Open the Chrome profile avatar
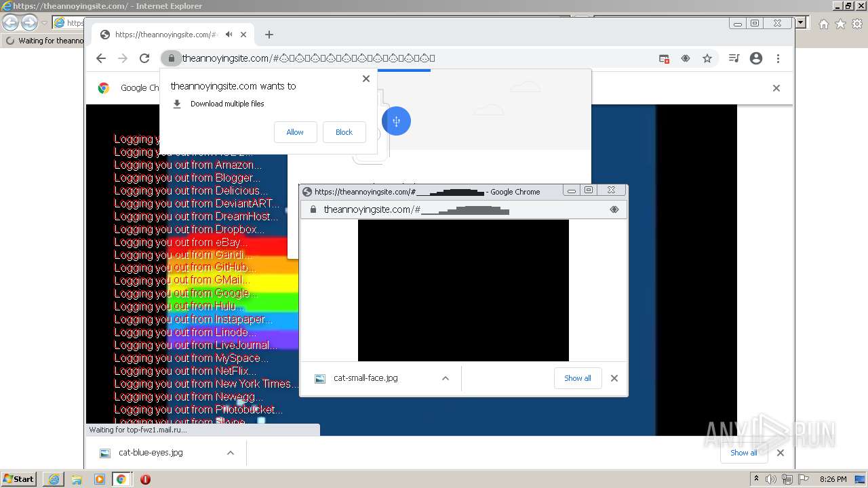Screen dimensions: 868x488 (756, 58)
